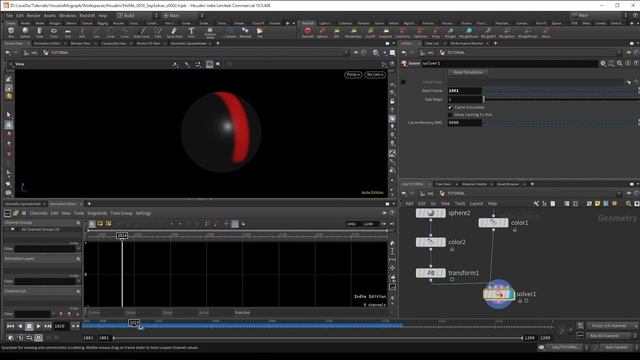Screen dimensions: 640x360
Task: Click the Reset Simulation button
Action: coord(468,72)
